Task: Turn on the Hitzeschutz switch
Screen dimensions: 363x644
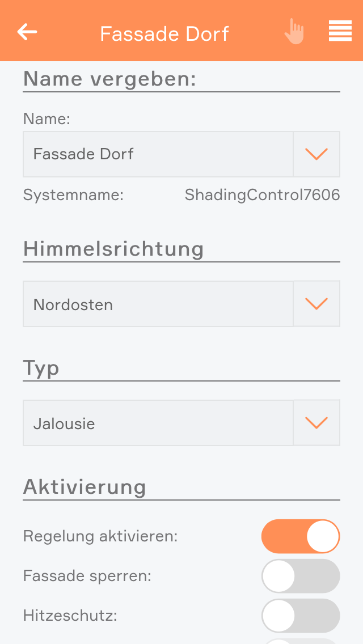Action: (x=300, y=616)
